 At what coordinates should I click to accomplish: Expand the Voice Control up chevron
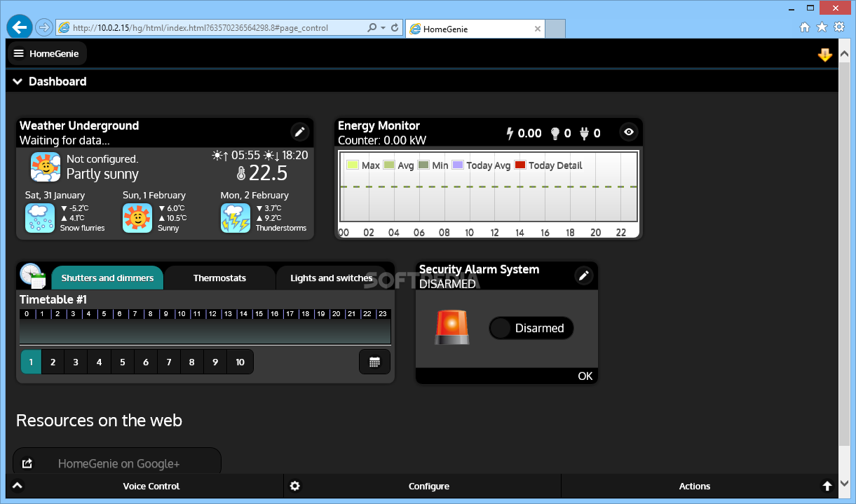18,486
